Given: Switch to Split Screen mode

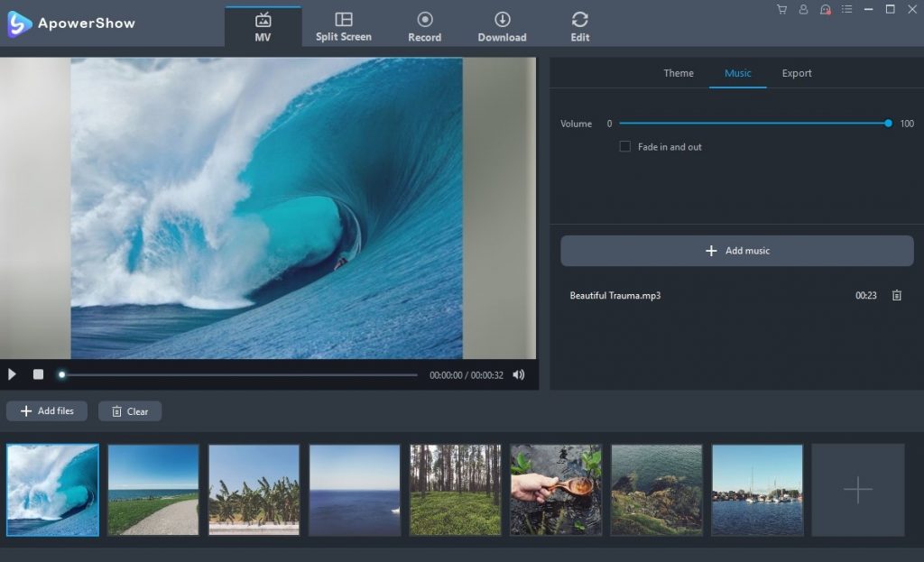Looking at the screenshot, I should click(x=343, y=23).
